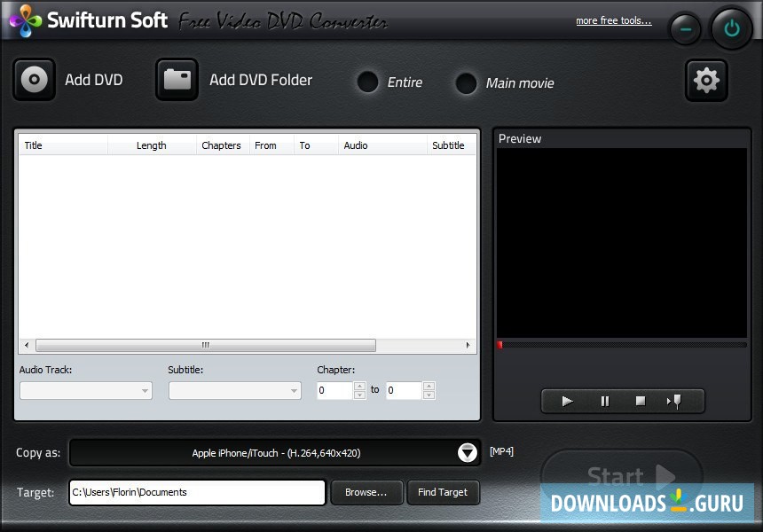The image size is (763, 532).
Task: Open the Subtitle dropdown
Action: [294, 390]
